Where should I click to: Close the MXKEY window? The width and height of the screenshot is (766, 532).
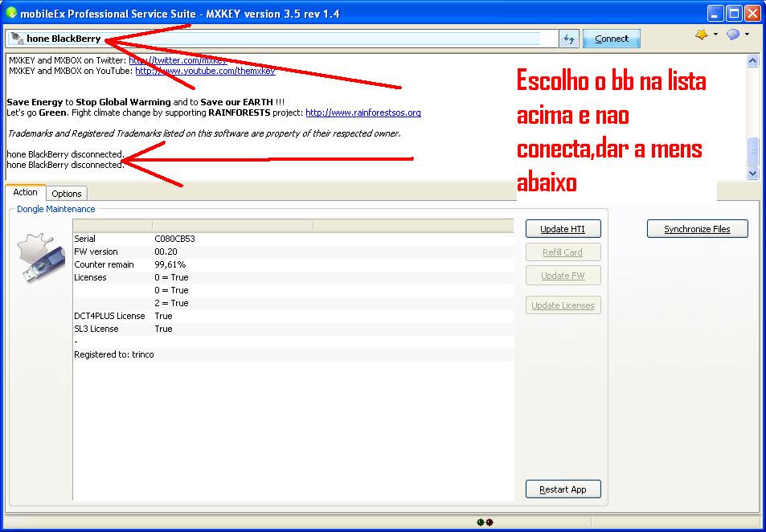click(x=752, y=13)
